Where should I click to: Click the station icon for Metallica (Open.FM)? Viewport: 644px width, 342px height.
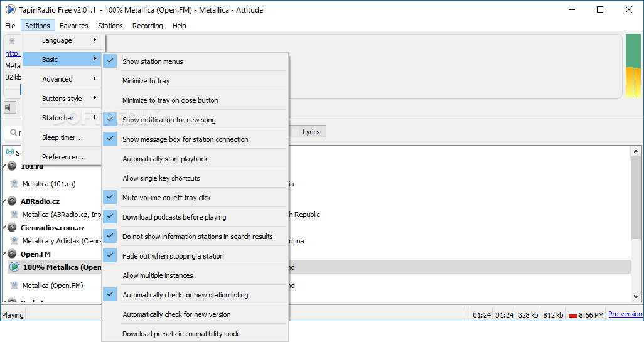point(14,285)
